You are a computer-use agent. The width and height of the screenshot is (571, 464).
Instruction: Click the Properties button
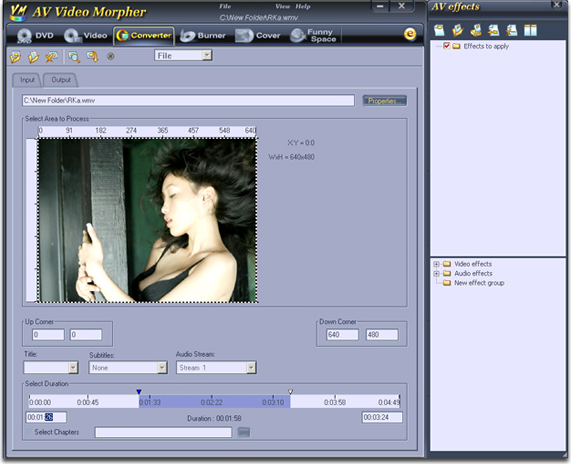[x=385, y=101]
